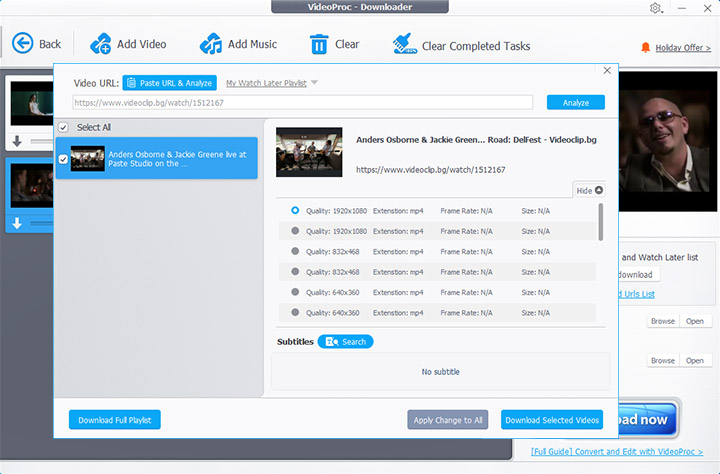Select the first 640x360 quality radio button
The image size is (720, 474).
295,292
